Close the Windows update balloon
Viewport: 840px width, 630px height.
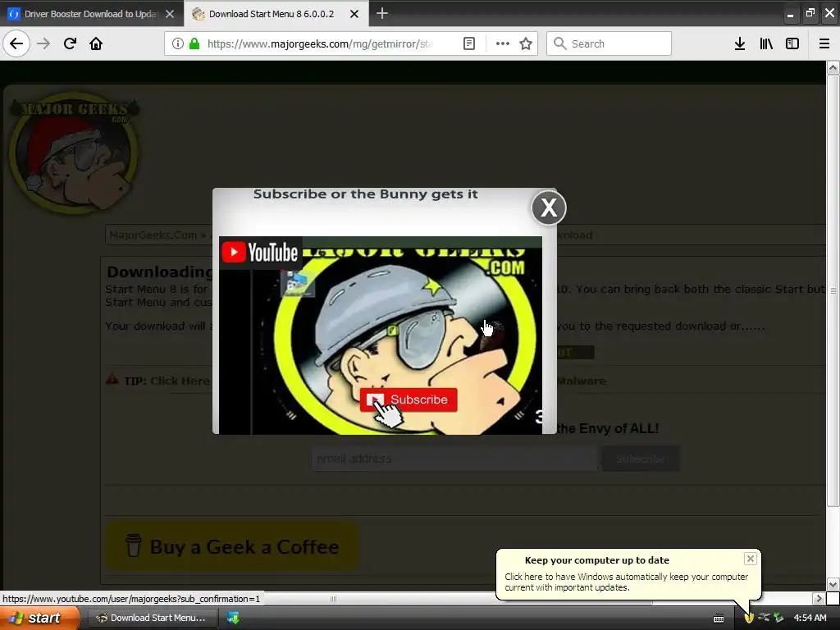[x=750, y=559]
